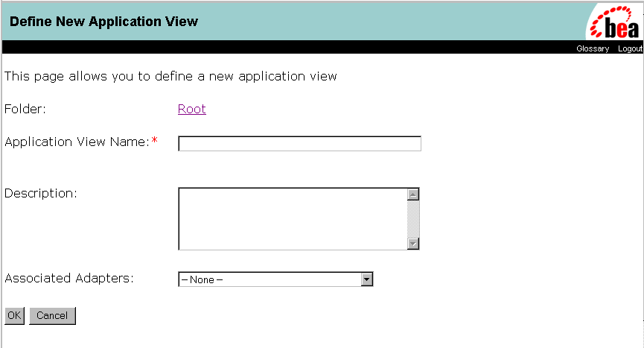
Task: Click the Application View Name label
Action: (x=77, y=142)
